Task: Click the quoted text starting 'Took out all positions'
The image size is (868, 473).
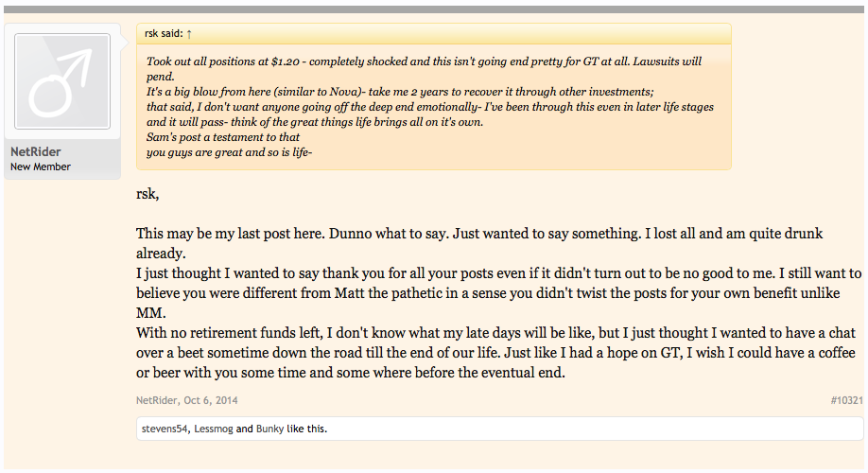Action: pos(424,69)
